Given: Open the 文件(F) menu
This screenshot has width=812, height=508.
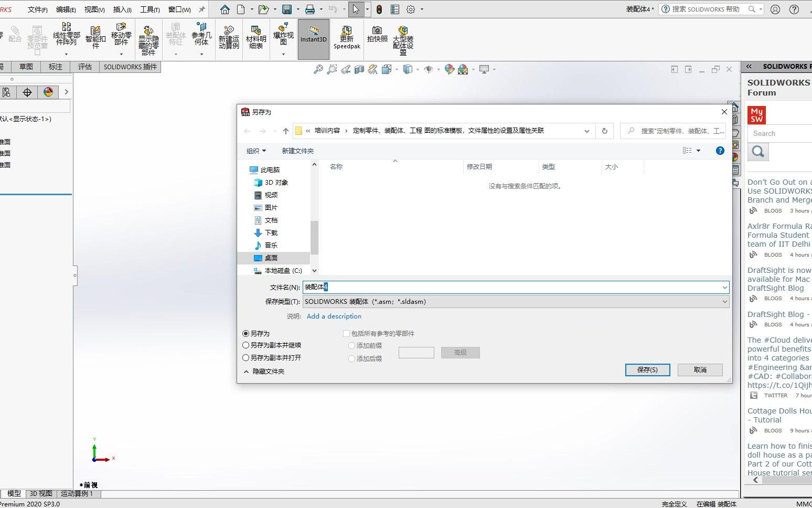Looking at the screenshot, I should (x=38, y=9).
